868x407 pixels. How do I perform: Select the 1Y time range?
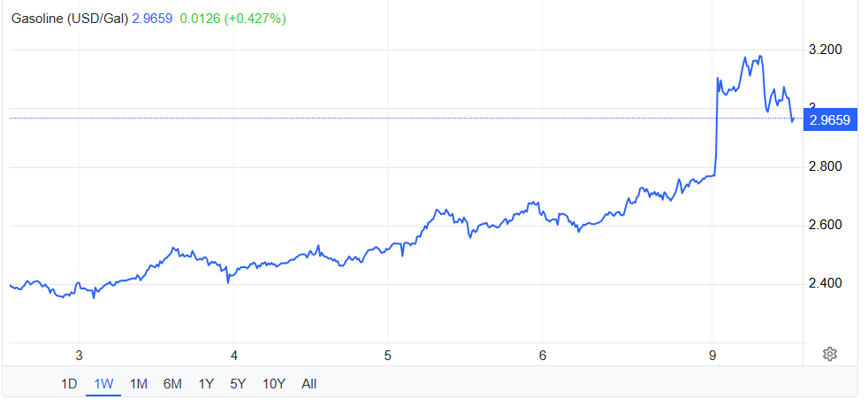click(x=206, y=383)
